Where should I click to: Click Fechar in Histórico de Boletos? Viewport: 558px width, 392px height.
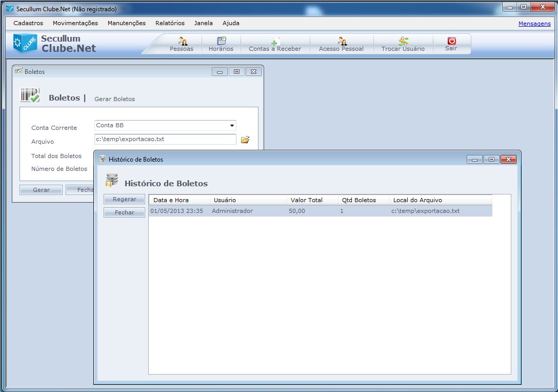[124, 212]
